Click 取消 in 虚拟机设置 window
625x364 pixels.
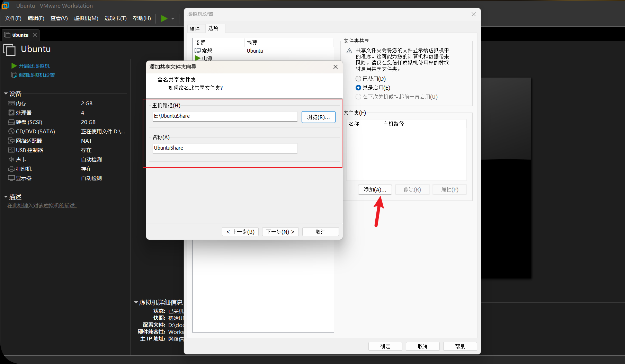click(x=423, y=346)
